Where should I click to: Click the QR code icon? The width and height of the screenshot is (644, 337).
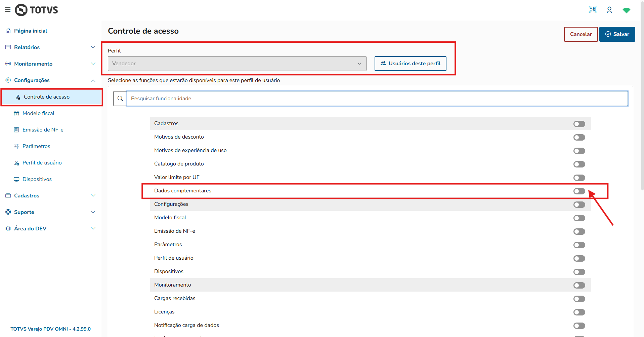(593, 10)
